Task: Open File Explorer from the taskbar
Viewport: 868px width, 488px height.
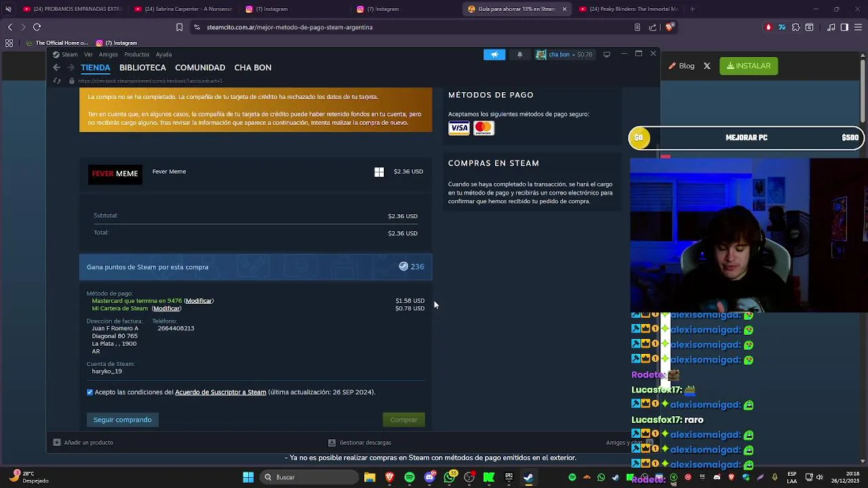Action: [370, 477]
